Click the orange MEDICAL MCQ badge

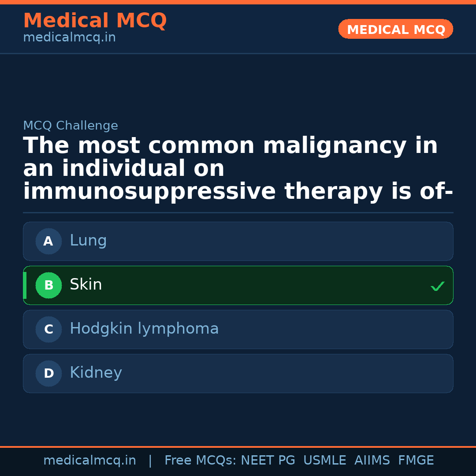point(395,29)
